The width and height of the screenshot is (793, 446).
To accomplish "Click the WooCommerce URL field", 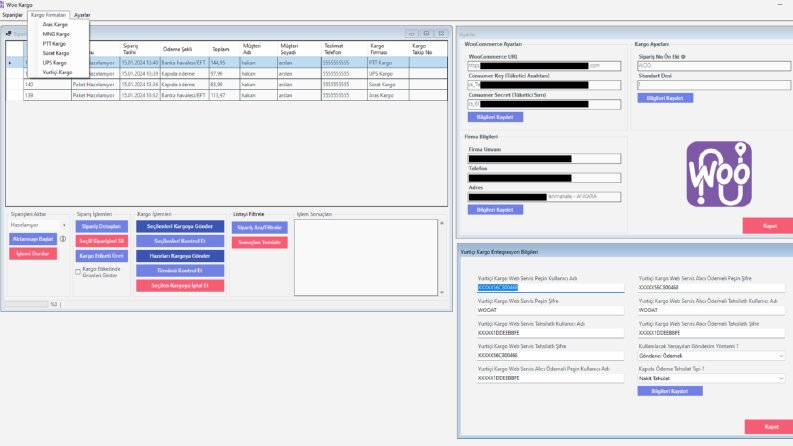I will [544, 66].
